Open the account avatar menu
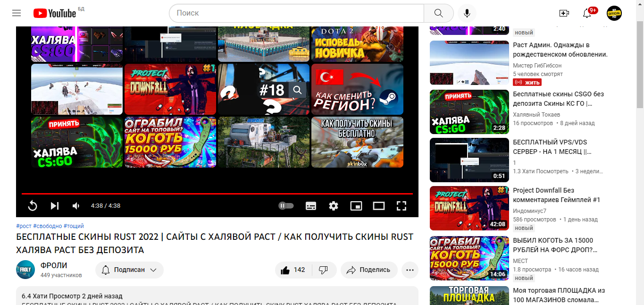The width and height of the screenshot is (644, 305). [614, 13]
